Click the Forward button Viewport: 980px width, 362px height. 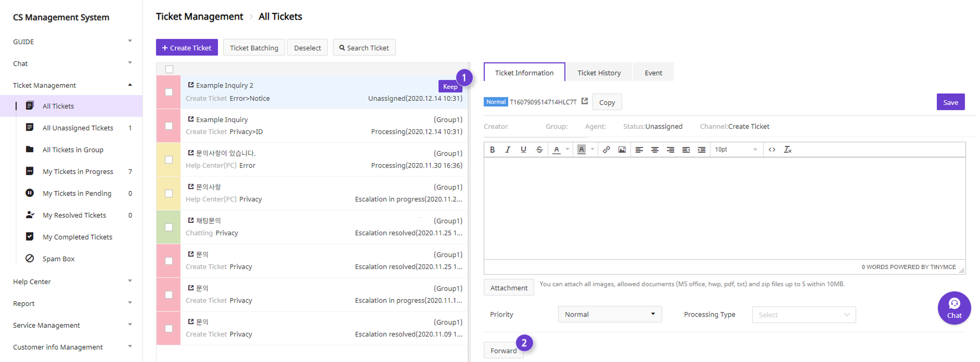504,350
